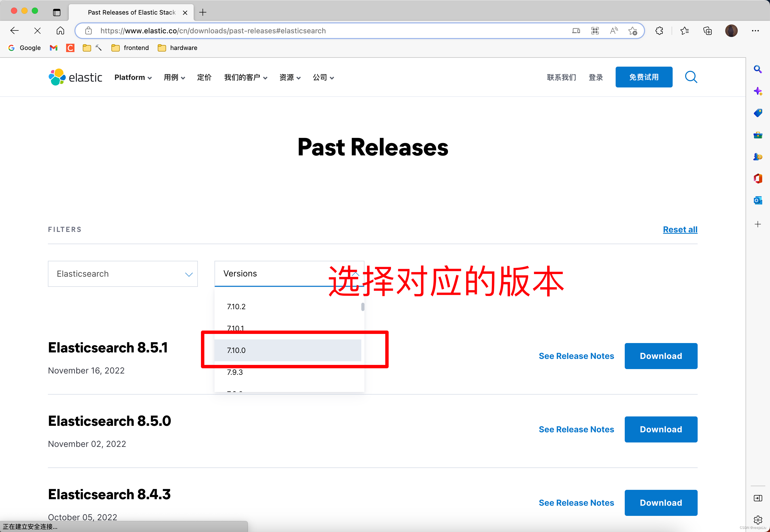This screenshot has width=770, height=532.
Task: See Release Notes for Elasticsearch 8.4.3
Action: tap(576, 503)
